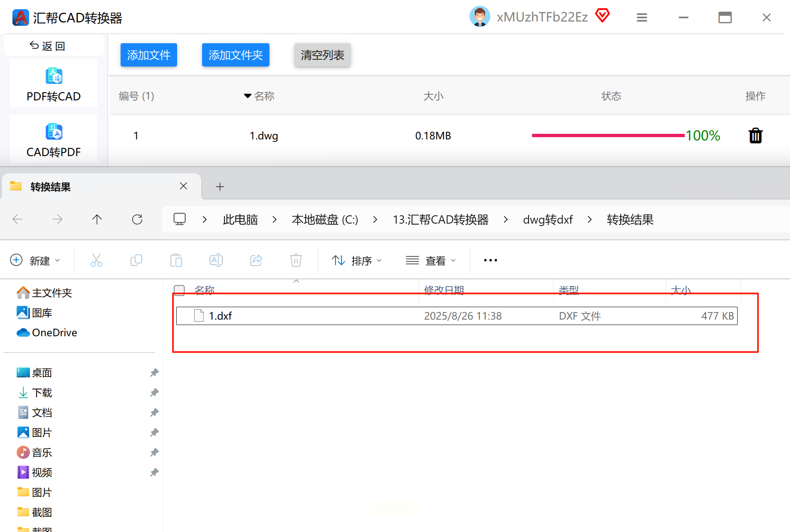Screen dimensions: 790x532
Task: Delete 1.dwg using the trash icon
Action: tap(755, 136)
